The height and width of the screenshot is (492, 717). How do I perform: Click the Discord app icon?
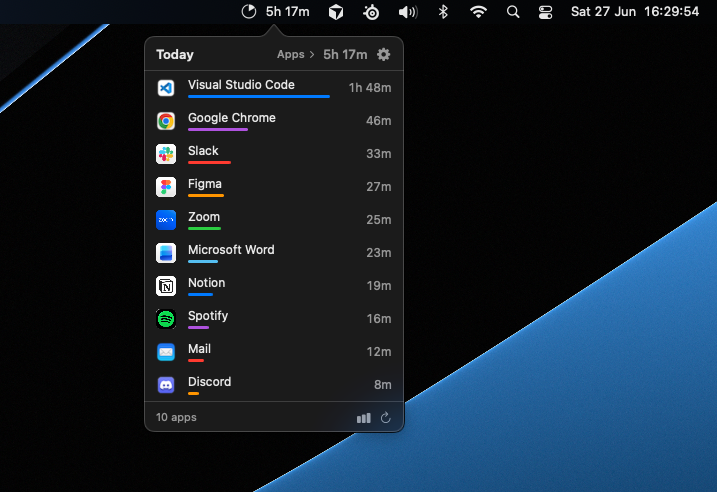pyautogui.click(x=166, y=385)
